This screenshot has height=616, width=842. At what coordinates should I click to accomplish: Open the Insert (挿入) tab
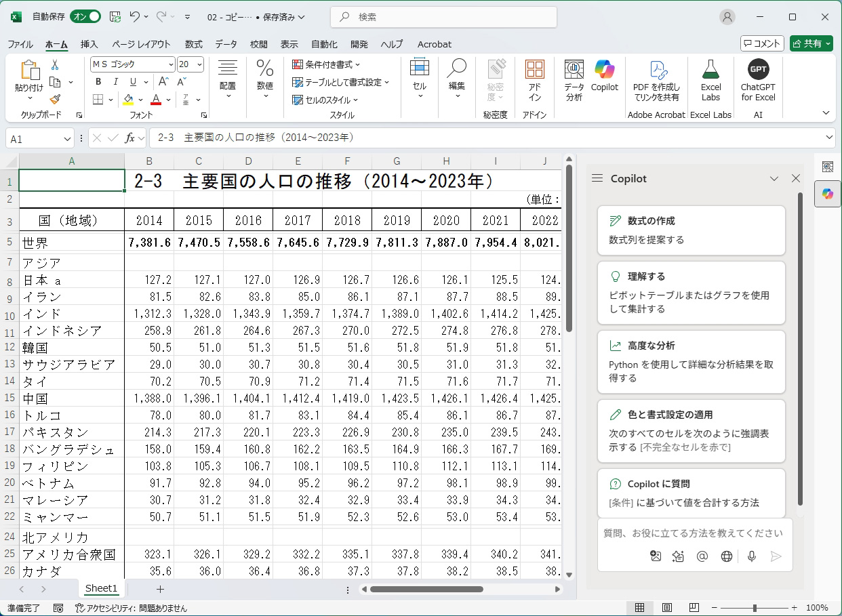tap(89, 44)
